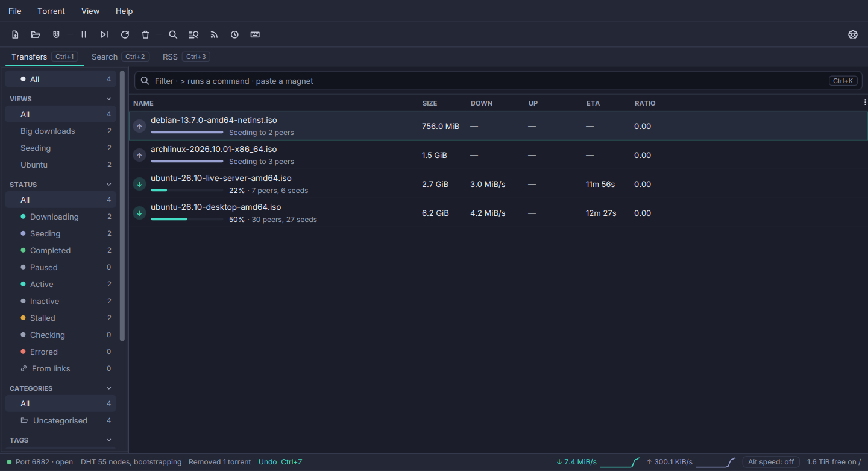Sort torrents by the ETA column

click(x=593, y=103)
